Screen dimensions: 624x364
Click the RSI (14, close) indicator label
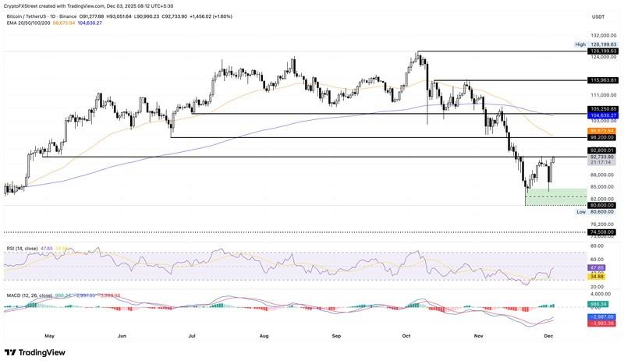pyautogui.click(x=23, y=249)
